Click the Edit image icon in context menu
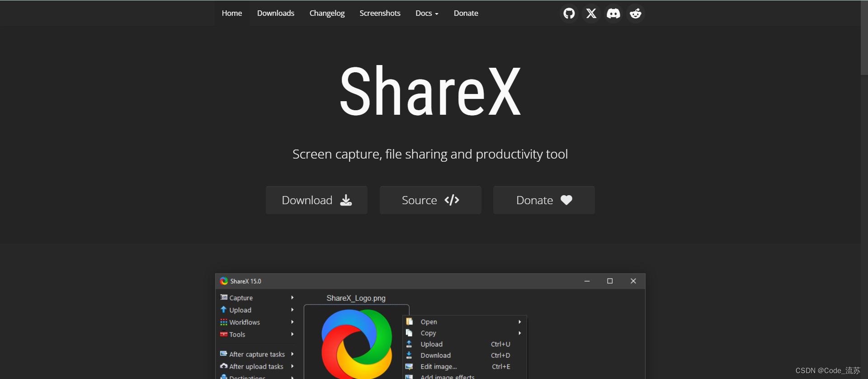Viewport: 868px width, 379px height. [x=409, y=367]
